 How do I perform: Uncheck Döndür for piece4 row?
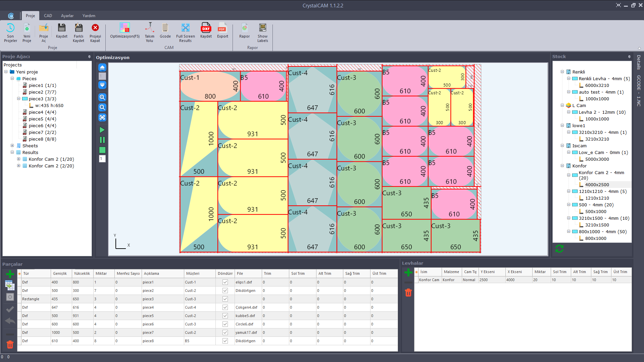click(225, 307)
